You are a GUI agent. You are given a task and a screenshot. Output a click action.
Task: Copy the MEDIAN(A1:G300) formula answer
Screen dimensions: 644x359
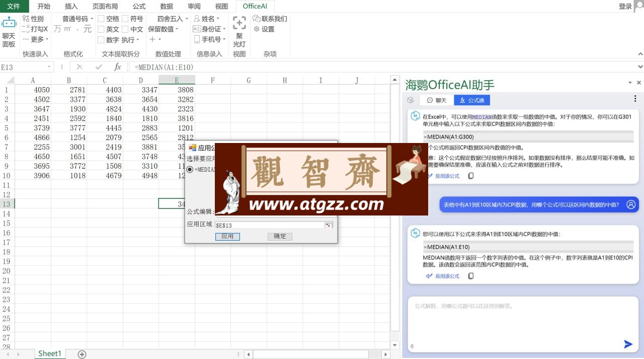click(471, 176)
